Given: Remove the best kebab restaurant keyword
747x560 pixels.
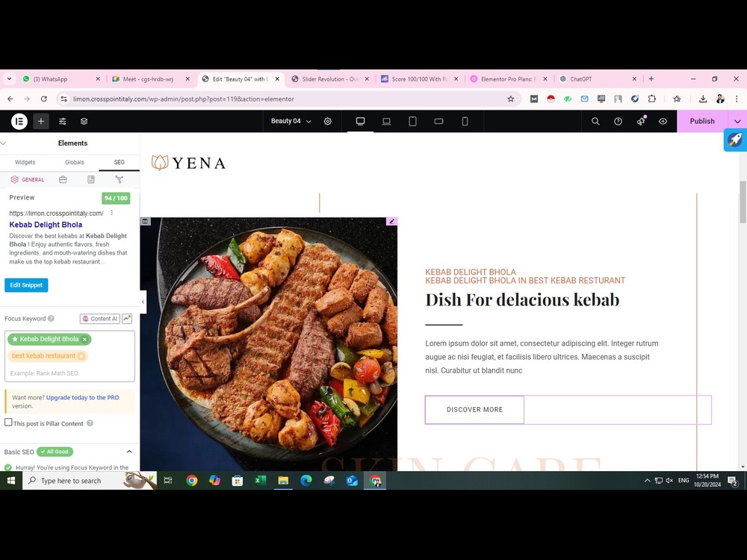Looking at the screenshot, I should [81, 355].
